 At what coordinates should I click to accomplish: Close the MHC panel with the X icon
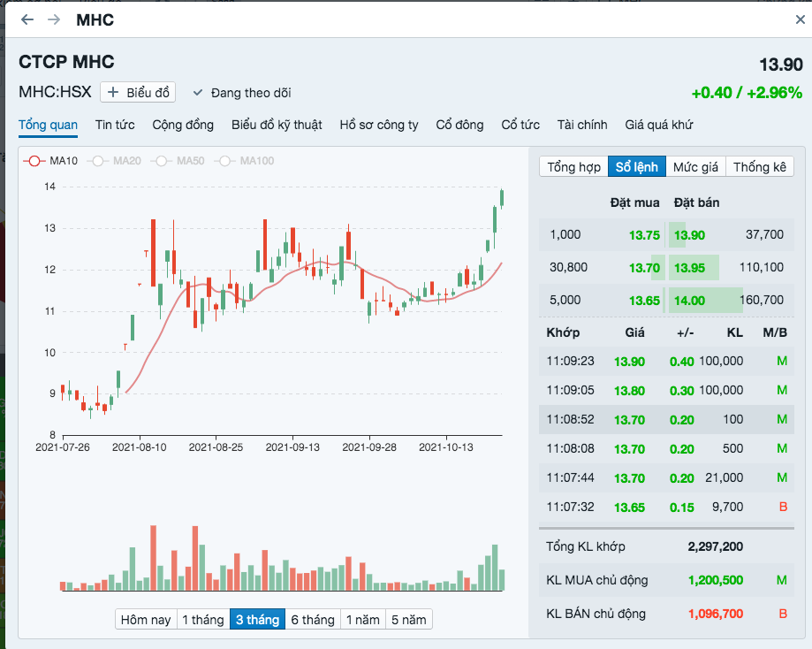tap(801, 19)
